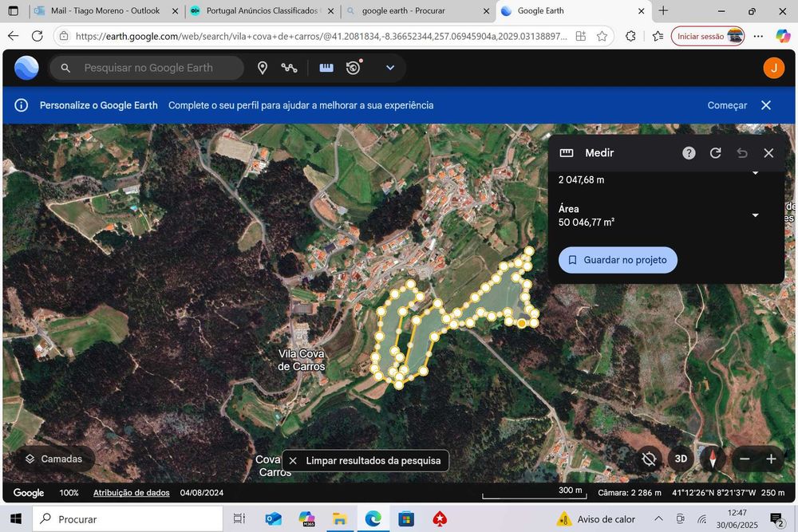Viewport: 798px width, 532px height.
Task: Open browser extensions icon
Action: [630, 36]
